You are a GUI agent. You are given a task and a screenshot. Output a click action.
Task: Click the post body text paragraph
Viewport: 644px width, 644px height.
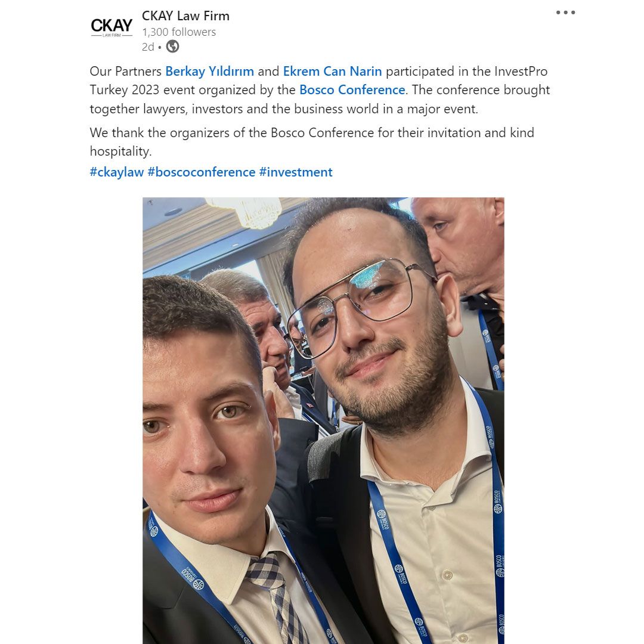[x=320, y=90]
